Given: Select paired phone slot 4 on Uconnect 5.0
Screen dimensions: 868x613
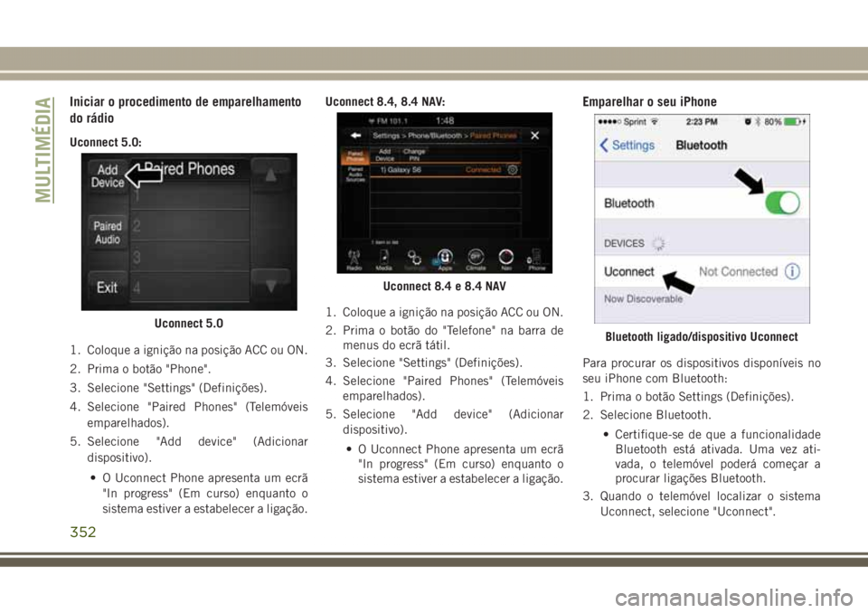Looking at the screenshot, I should point(190,288).
